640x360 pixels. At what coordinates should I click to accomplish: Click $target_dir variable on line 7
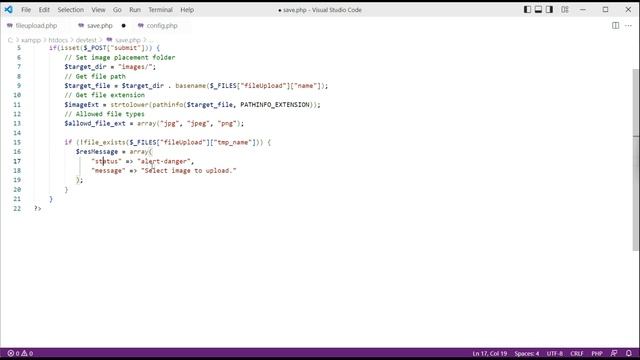click(x=85, y=67)
